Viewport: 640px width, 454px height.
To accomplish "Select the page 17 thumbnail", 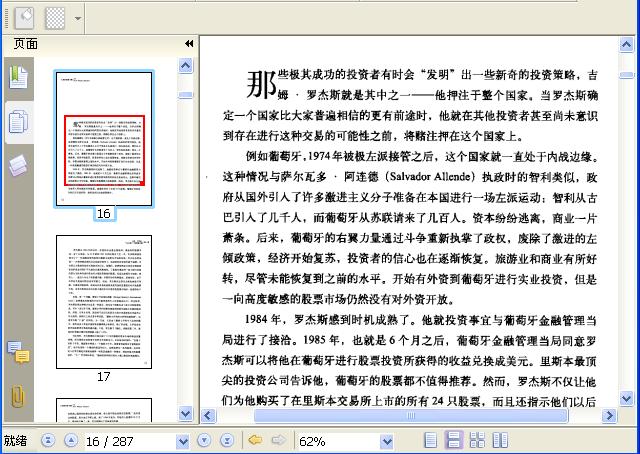I will coord(103,302).
